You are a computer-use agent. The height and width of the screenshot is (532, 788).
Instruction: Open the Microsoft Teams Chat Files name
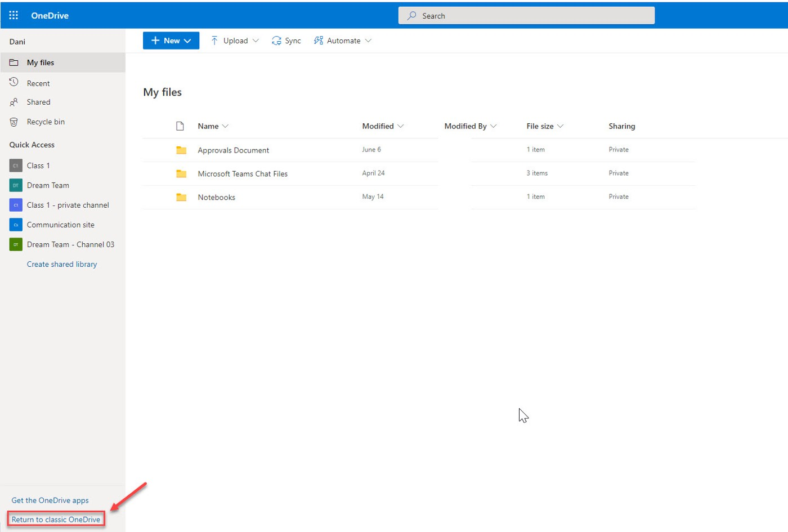click(x=243, y=174)
